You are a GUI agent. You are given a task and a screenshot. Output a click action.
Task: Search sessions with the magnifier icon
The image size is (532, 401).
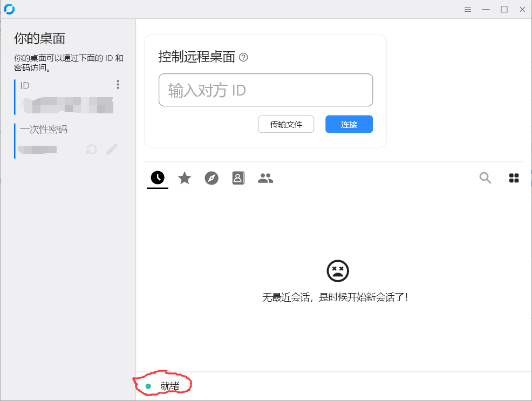[485, 178]
